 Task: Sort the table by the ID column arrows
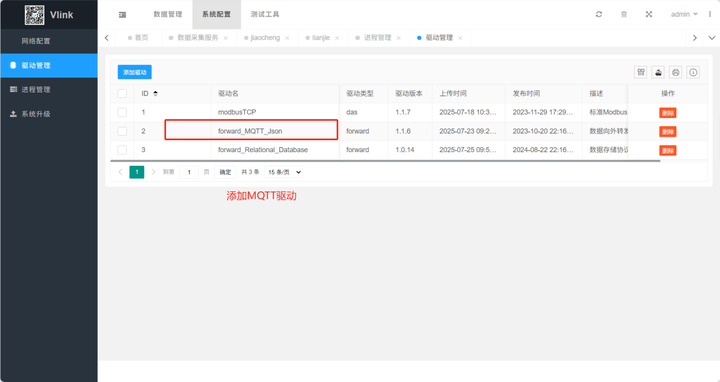pyautogui.click(x=155, y=94)
